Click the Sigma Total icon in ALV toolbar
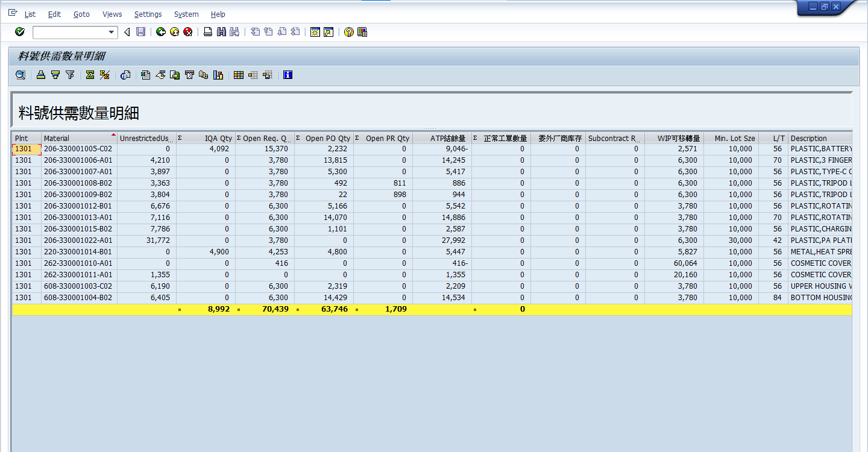Screen dimensions: 868x452 (x=90, y=75)
